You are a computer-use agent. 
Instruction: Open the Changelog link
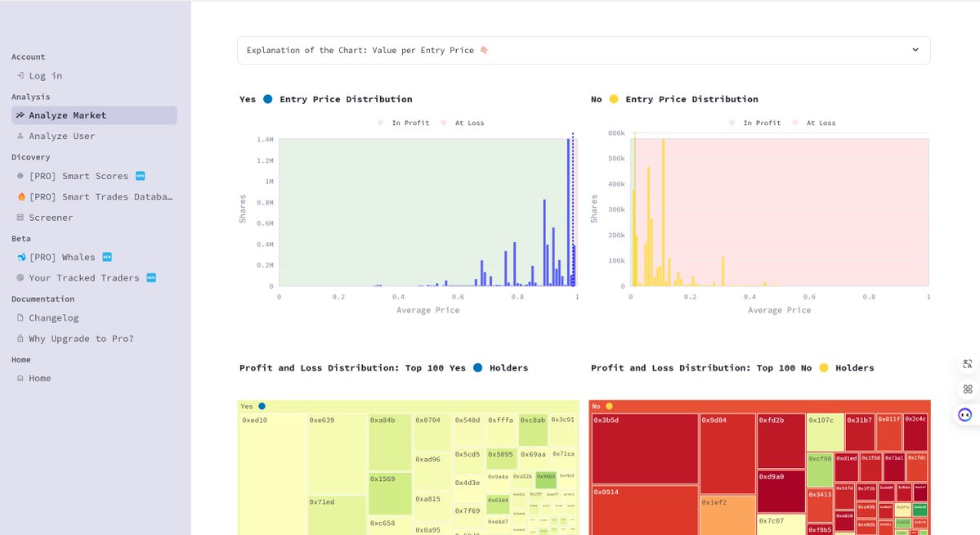[54, 318]
